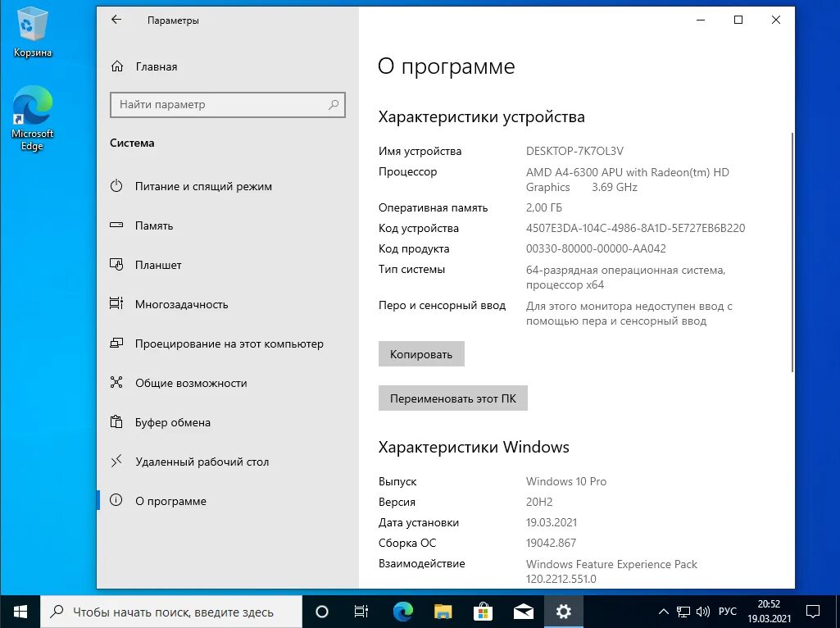Open the Windows Start menu
This screenshot has height=628, width=840.
(x=20, y=612)
